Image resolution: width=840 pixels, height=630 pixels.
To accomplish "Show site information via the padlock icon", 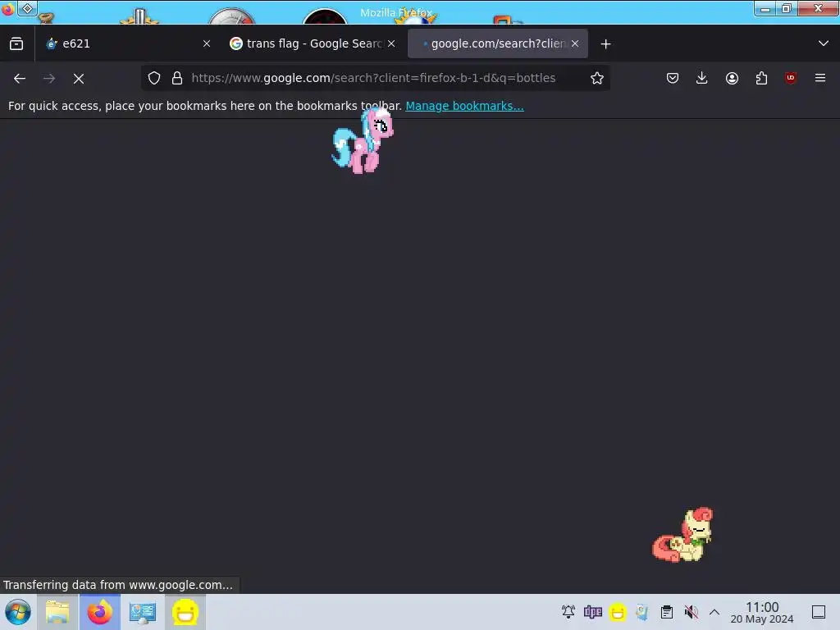I will (x=177, y=78).
